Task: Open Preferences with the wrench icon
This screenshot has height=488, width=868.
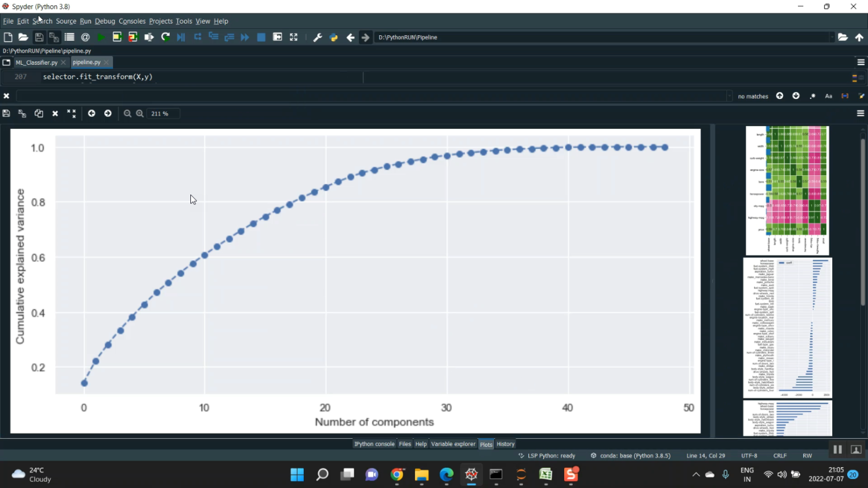Action: [x=318, y=38]
